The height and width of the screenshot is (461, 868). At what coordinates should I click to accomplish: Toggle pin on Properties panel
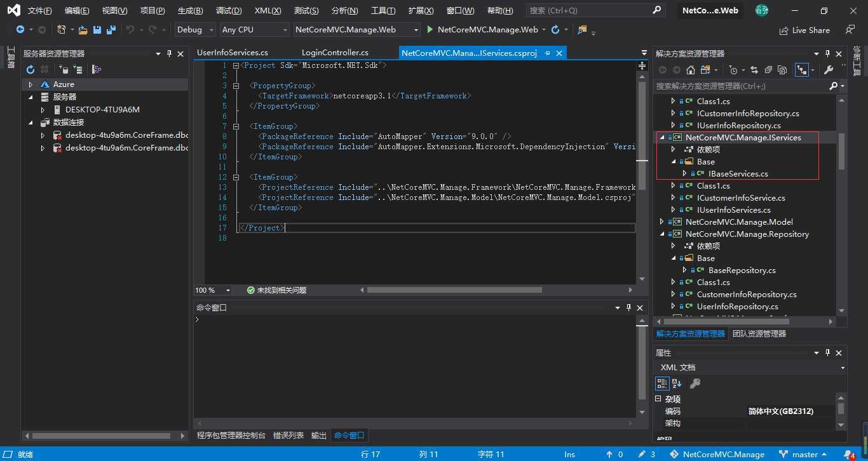tap(827, 352)
